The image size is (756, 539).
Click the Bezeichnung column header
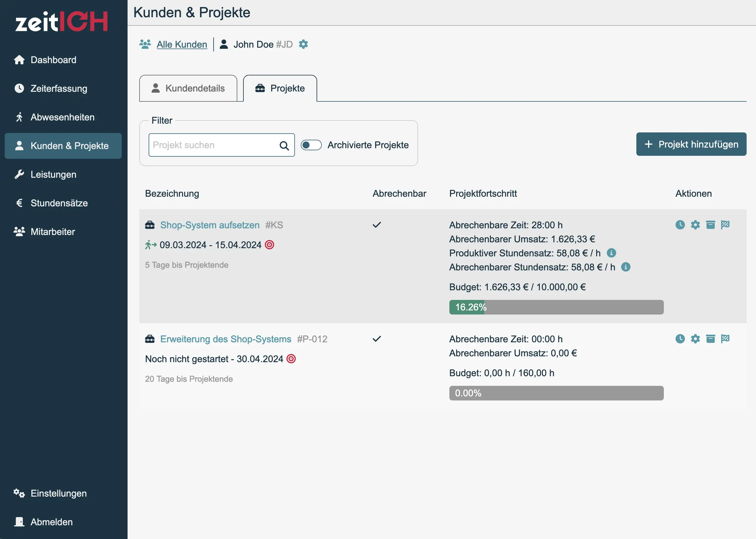coord(172,194)
